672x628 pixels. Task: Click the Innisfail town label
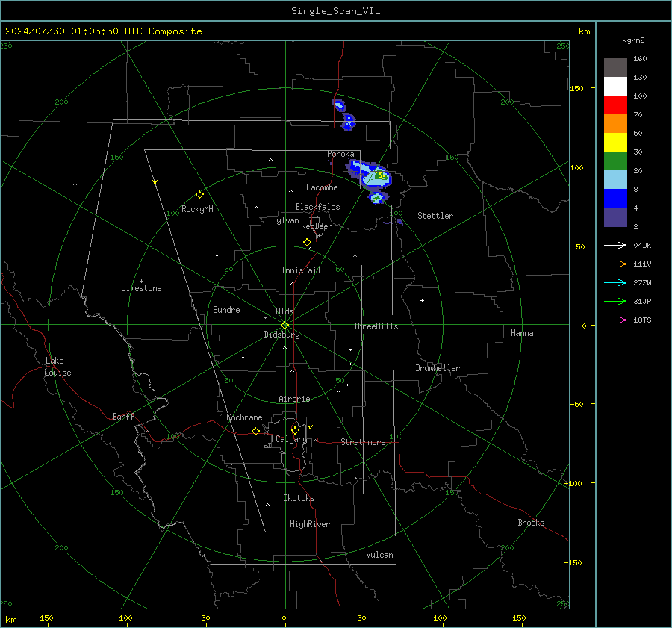302,270
